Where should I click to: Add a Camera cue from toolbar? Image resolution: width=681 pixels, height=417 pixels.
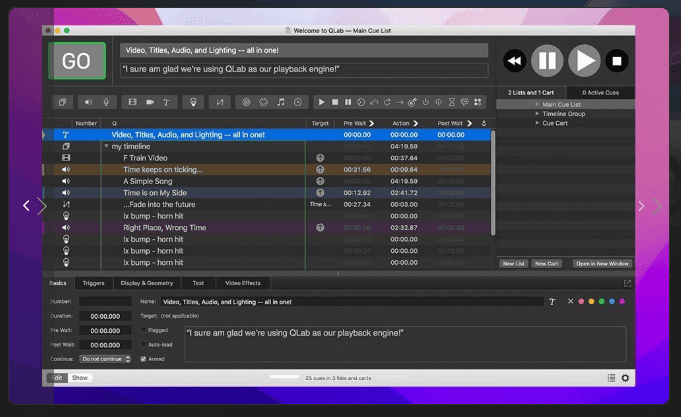click(x=150, y=102)
